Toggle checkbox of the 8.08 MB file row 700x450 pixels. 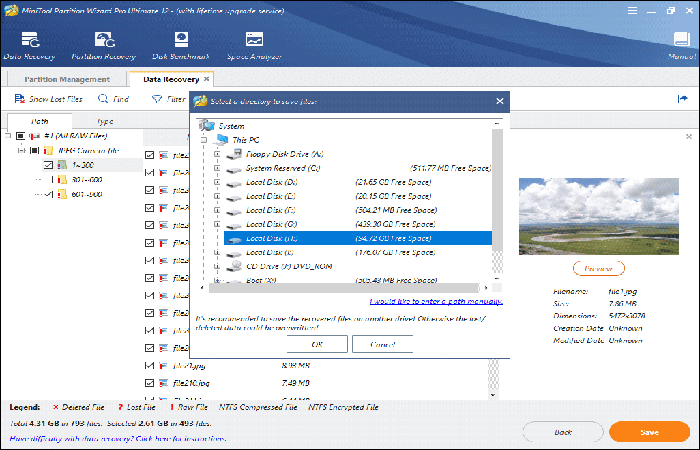pos(150,366)
